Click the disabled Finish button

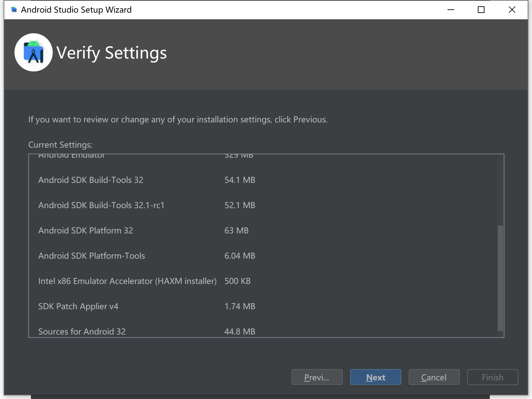coord(492,377)
